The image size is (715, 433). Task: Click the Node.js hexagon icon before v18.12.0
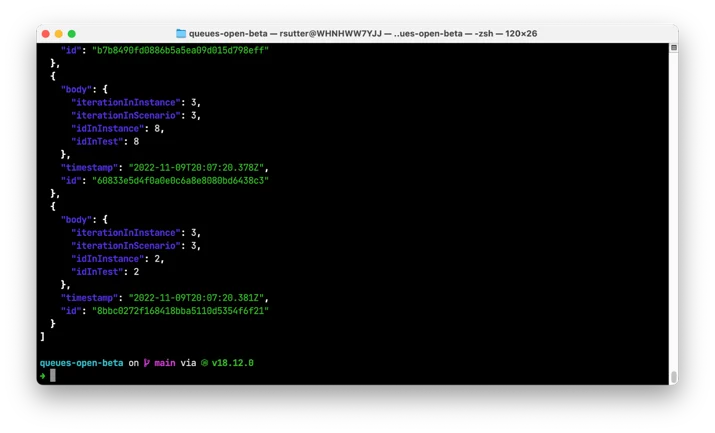(204, 363)
